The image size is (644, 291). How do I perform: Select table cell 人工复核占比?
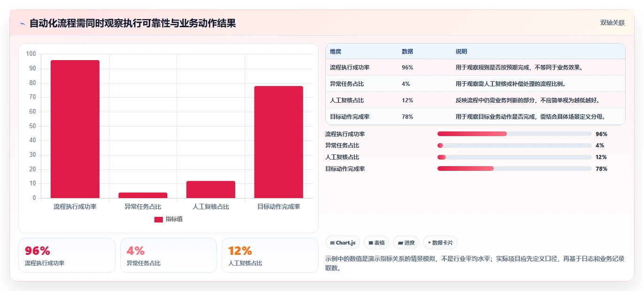pos(347,100)
